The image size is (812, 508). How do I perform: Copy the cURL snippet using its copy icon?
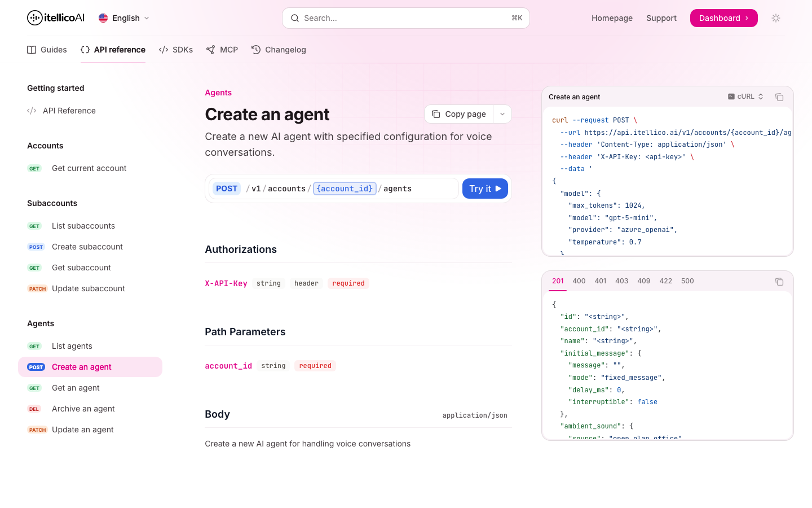point(779,97)
